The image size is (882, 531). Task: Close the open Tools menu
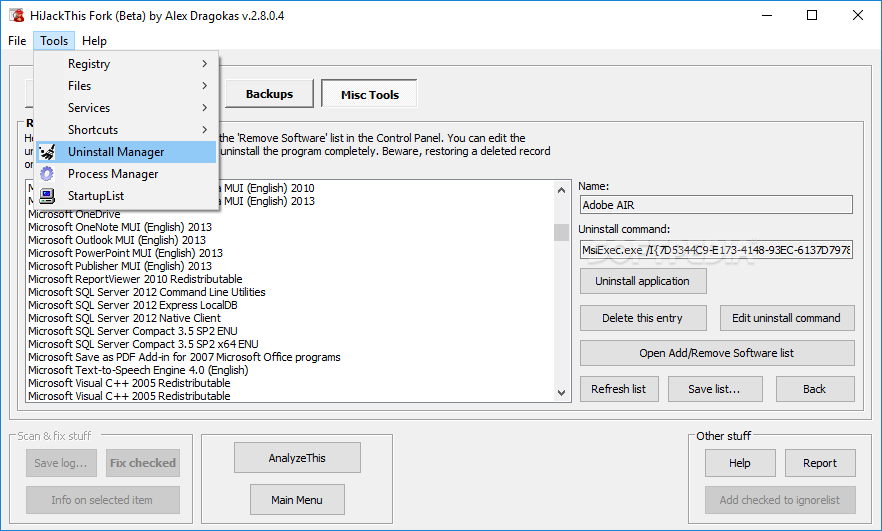54,40
